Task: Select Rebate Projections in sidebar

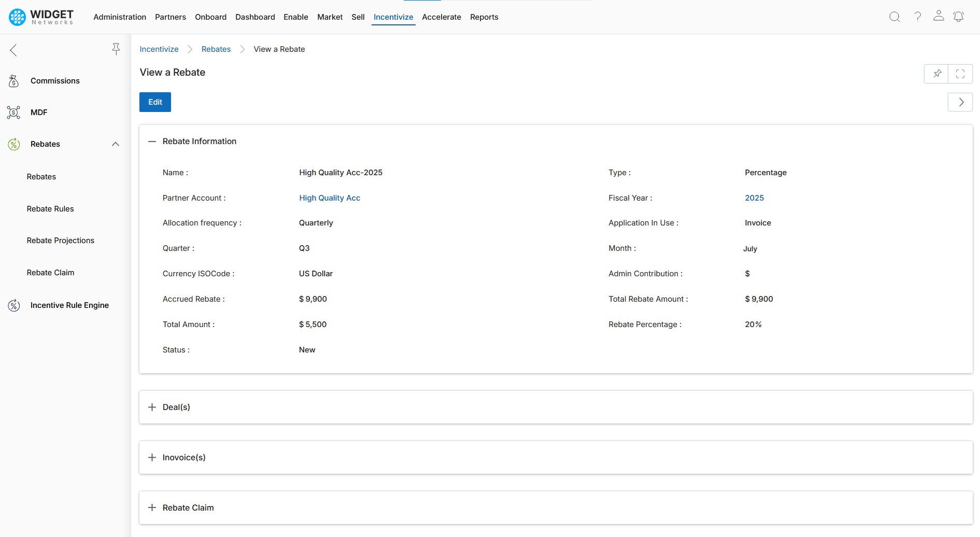Action: [61, 241]
